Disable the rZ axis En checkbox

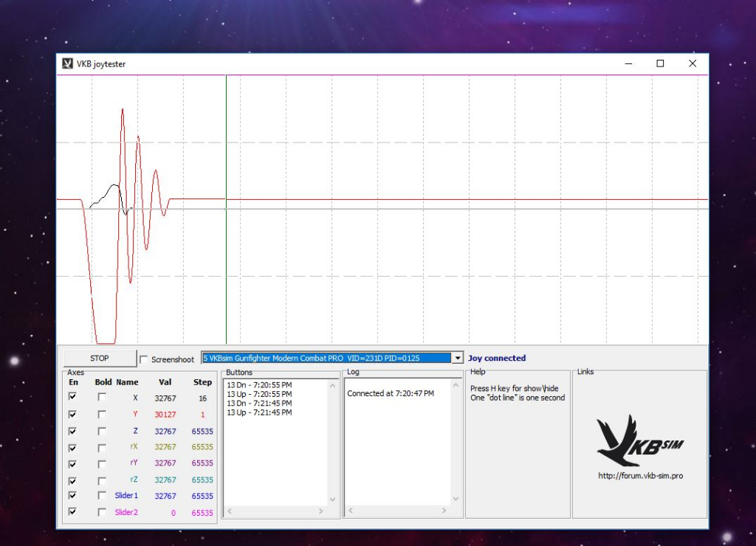[73, 481]
